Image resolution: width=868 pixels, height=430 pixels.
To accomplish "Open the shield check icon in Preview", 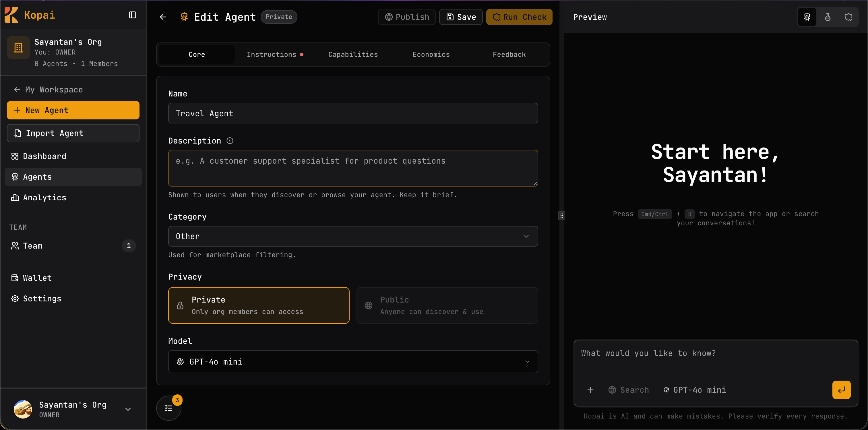I will click(848, 17).
